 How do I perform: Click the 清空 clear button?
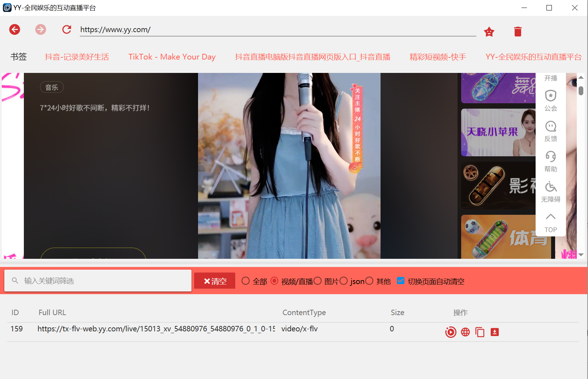pyautogui.click(x=215, y=281)
